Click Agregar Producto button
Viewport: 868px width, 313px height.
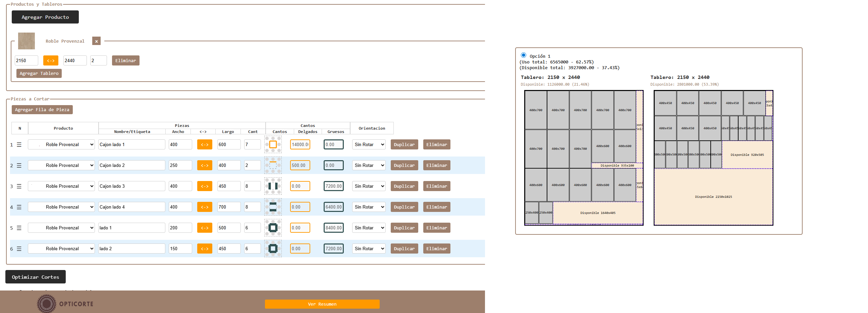45,17
